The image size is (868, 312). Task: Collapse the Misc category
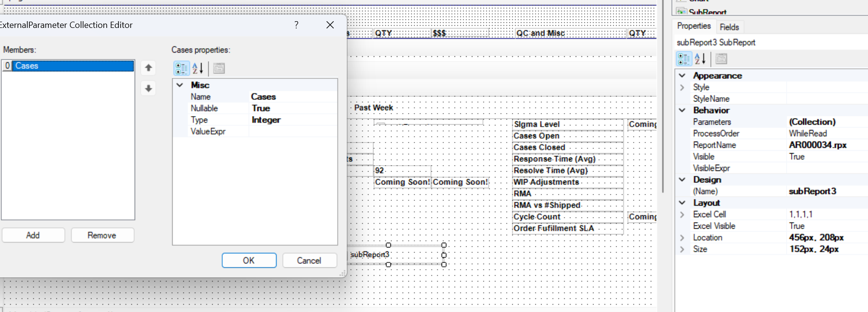(180, 85)
